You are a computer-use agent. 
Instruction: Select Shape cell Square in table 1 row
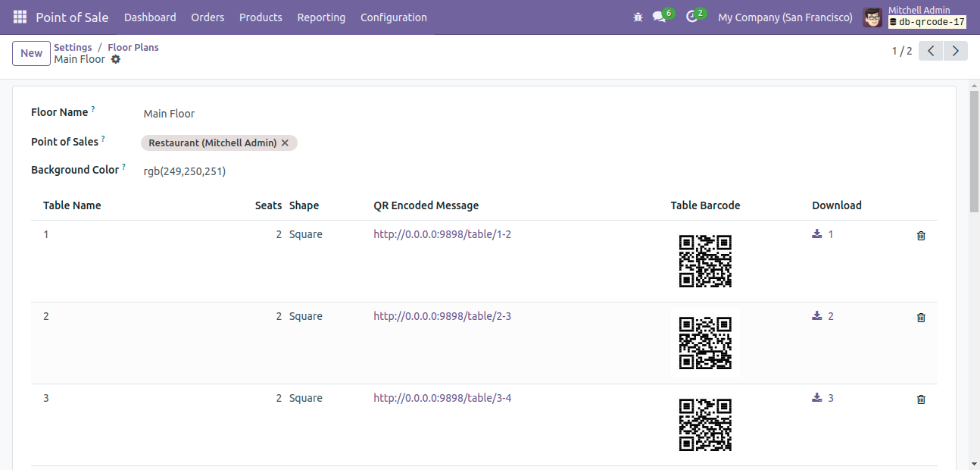click(x=306, y=234)
